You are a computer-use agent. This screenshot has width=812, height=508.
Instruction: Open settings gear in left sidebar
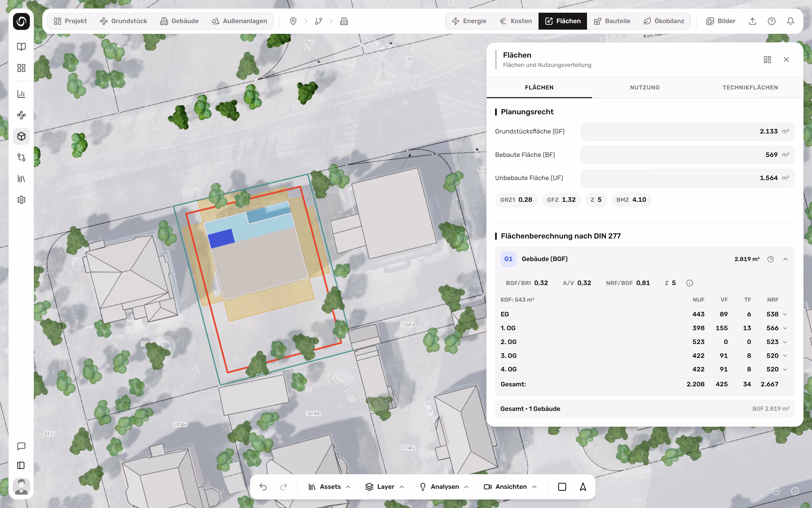point(21,200)
